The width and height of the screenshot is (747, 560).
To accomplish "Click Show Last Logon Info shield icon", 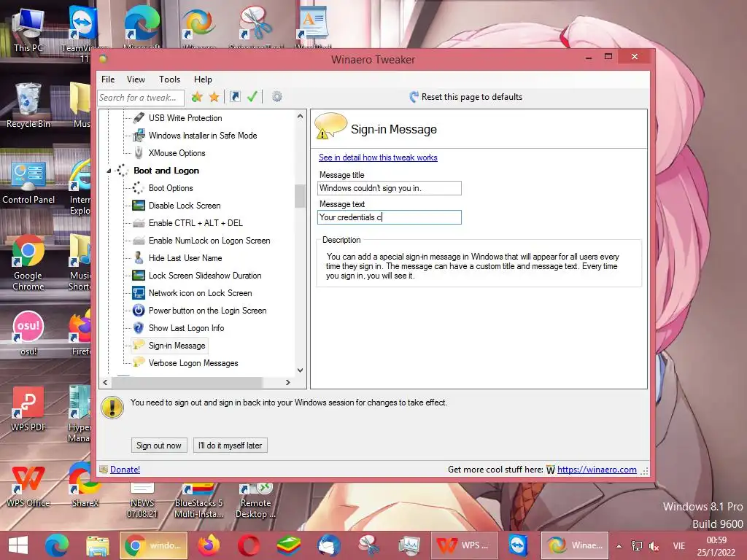I will point(139,328).
